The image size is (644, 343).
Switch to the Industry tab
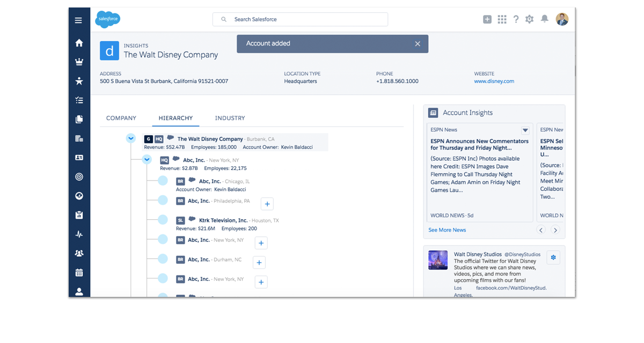tap(230, 118)
